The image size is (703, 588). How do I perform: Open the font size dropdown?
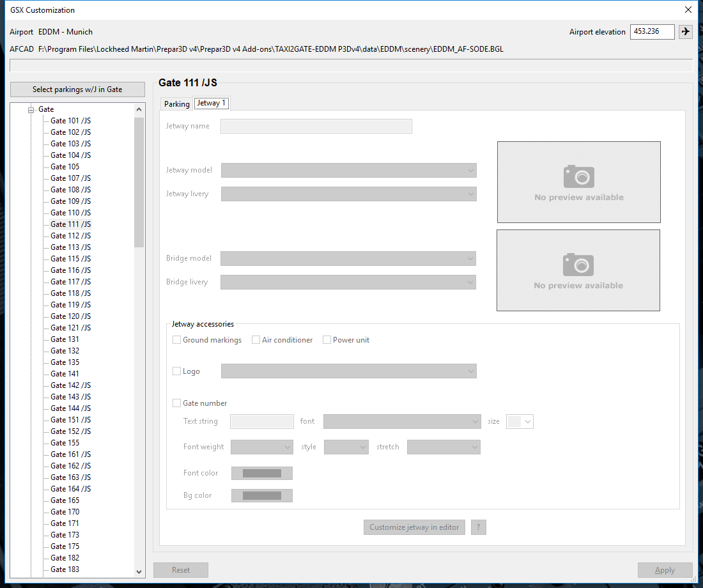pyautogui.click(x=520, y=421)
